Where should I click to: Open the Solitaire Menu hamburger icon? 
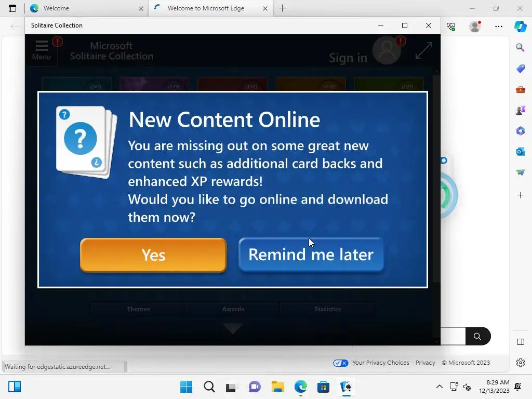(x=42, y=50)
